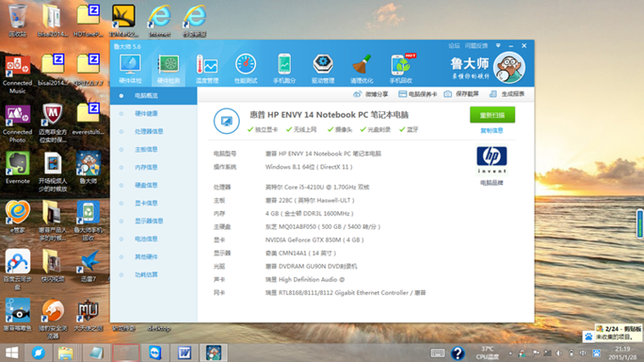Select 电脑概览 in sidebar
The height and width of the screenshot is (362, 644).
coord(153,96)
